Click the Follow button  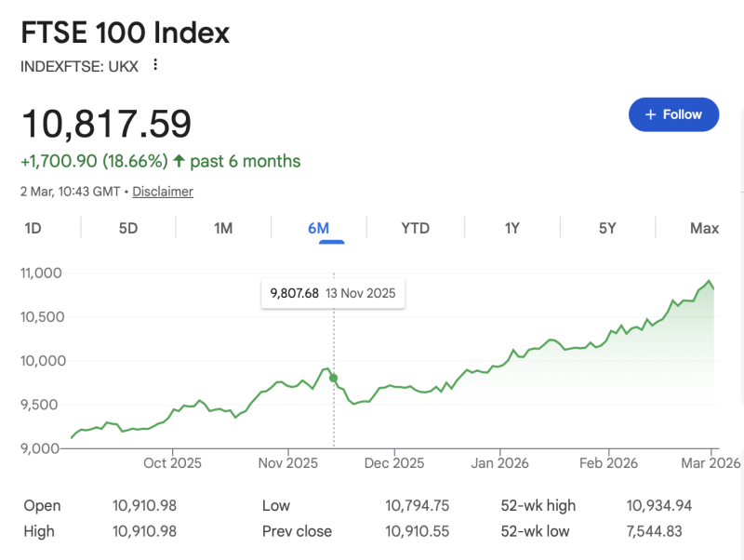(673, 114)
